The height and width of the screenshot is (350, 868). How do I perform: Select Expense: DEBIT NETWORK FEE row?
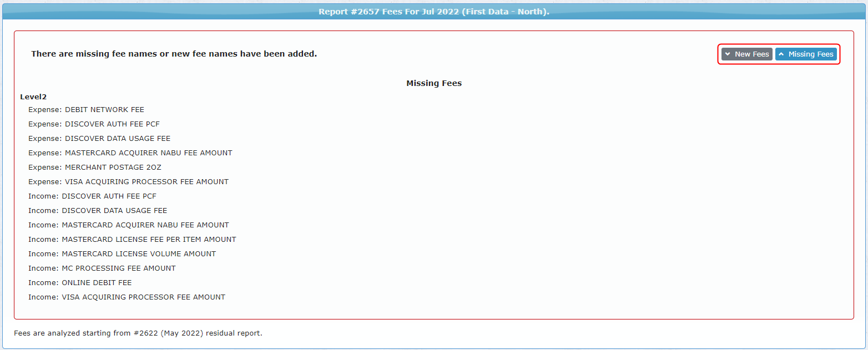click(x=86, y=110)
